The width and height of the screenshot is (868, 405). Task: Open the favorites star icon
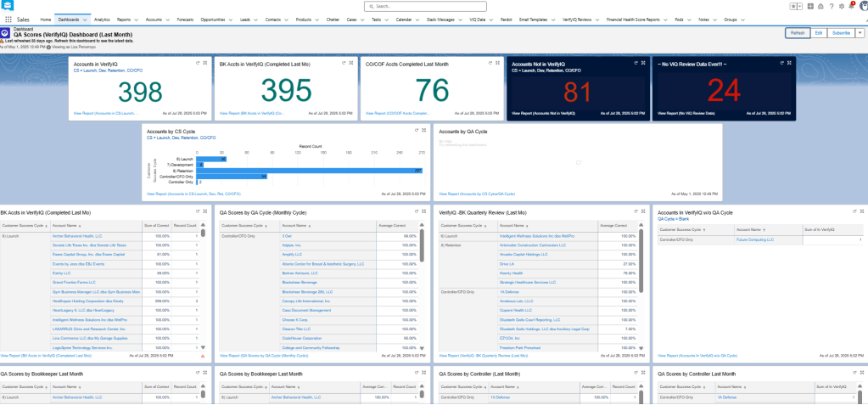click(x=792, y=6)
